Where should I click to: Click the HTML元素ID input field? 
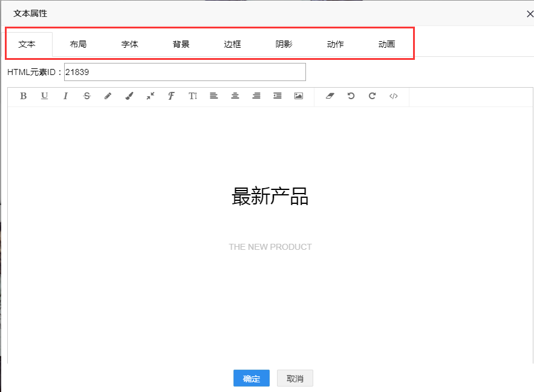[185, 72]
